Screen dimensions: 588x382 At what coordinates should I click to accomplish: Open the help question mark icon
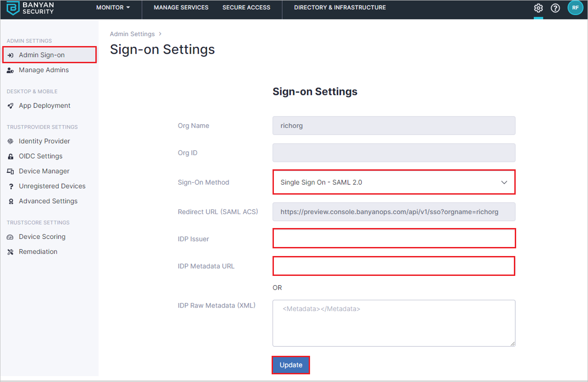[555, 8]
